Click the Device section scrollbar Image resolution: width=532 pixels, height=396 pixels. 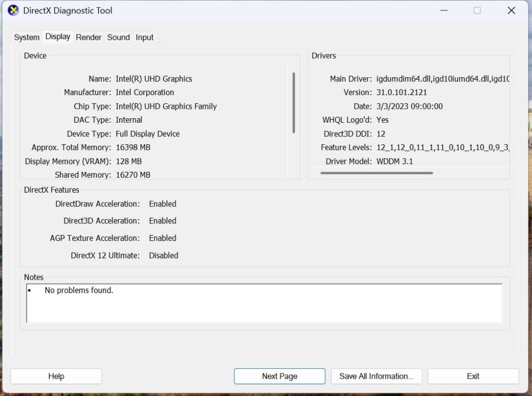(x=294, y=103)
